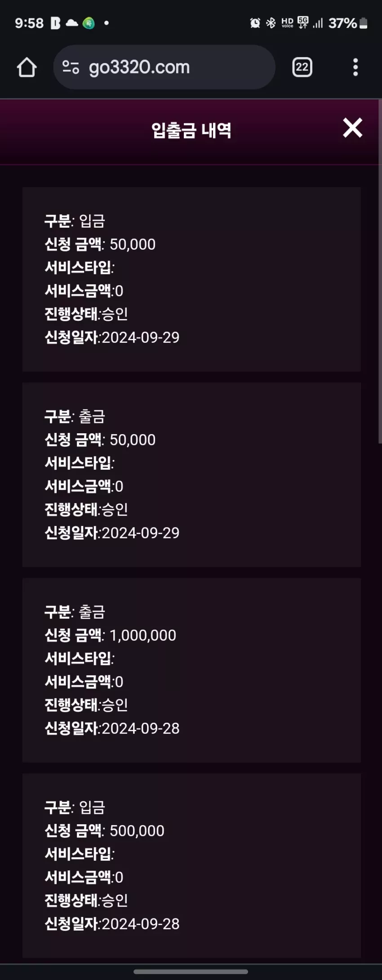Open site settings icon in address bar

tap(71, 67)
